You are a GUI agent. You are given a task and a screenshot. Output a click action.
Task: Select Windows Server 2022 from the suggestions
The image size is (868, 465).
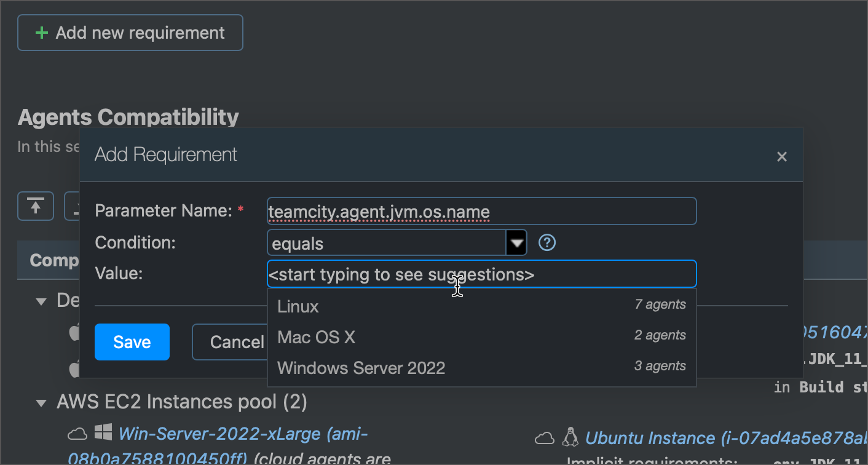coord(361,367)
